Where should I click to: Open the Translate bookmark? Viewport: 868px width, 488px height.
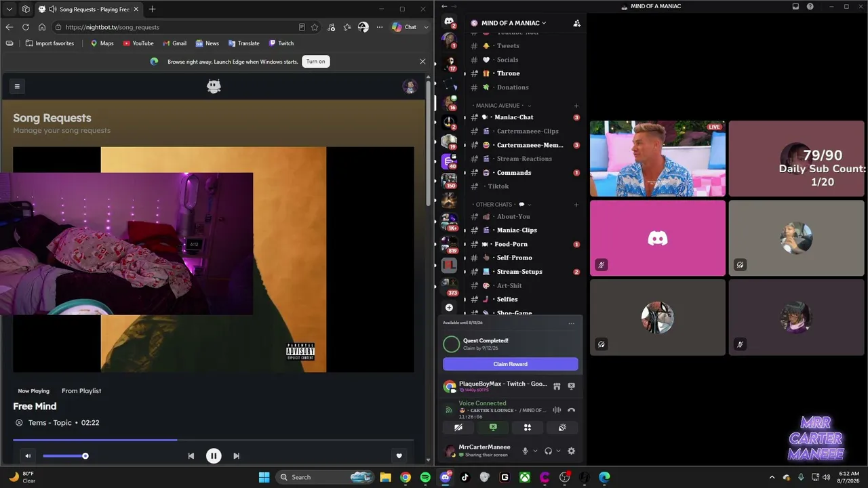[244, 43]
